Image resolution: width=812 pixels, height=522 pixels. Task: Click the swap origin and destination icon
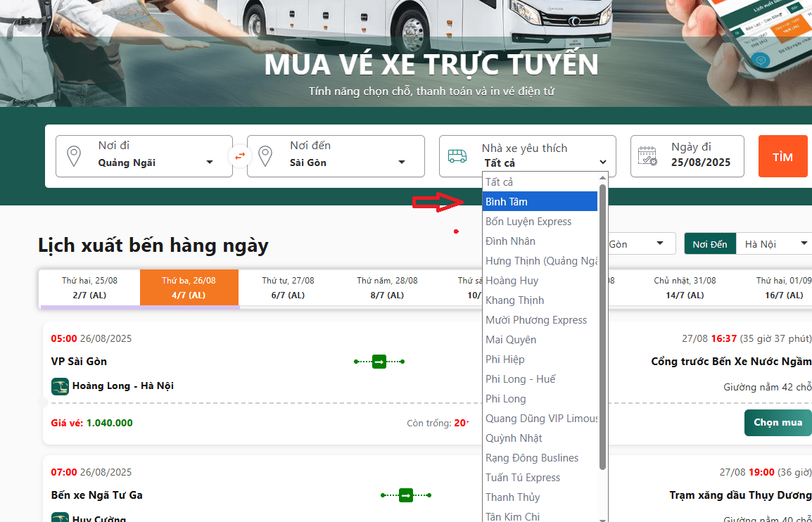pyautogui.click(x=240, y=156)
